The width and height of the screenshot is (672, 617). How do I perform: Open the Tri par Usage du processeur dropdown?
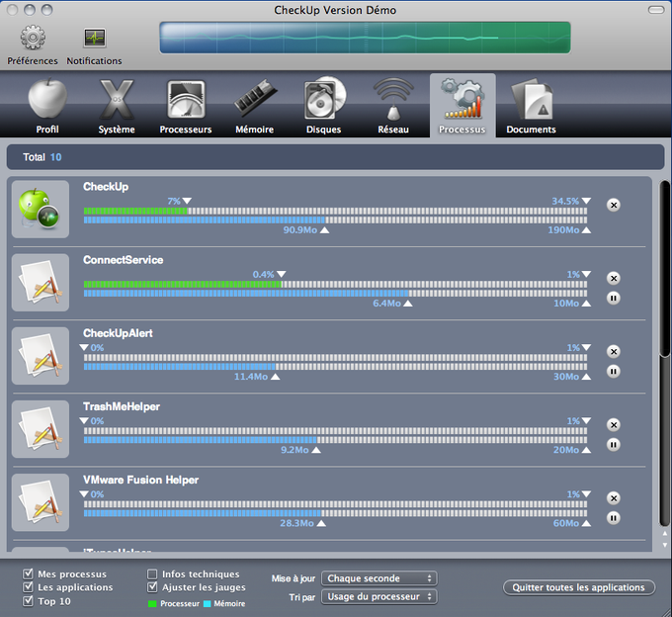[379, 596]
